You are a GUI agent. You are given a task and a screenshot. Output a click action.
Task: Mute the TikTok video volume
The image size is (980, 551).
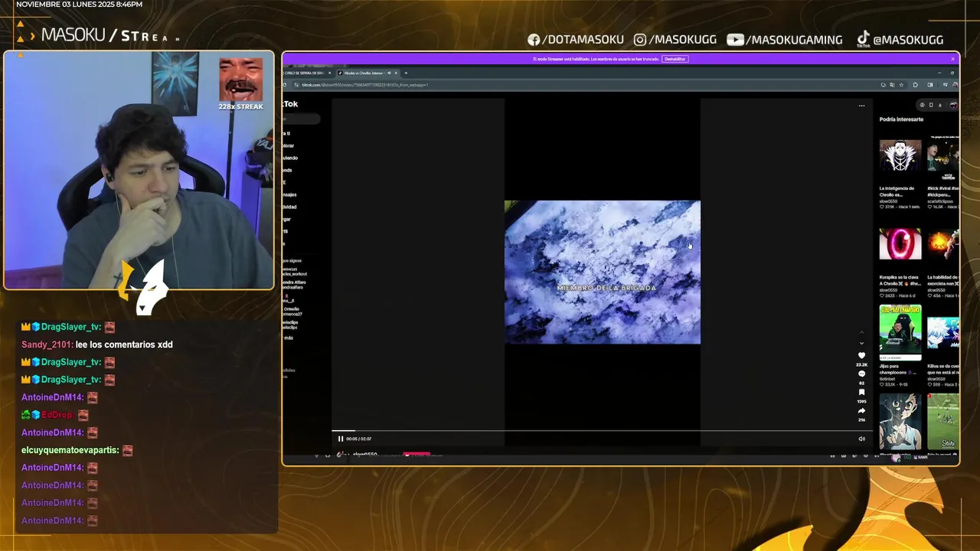861,439
